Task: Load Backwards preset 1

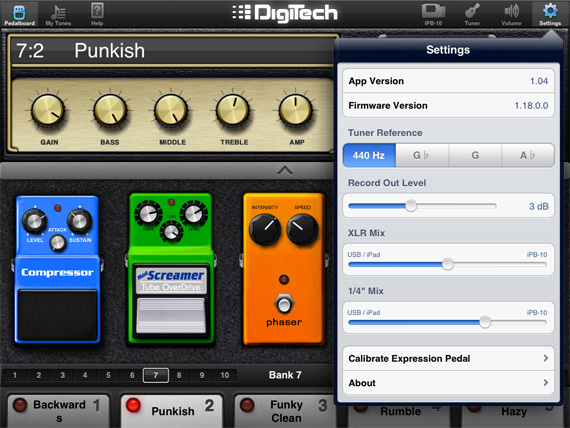Action: [x=58, y=411]
